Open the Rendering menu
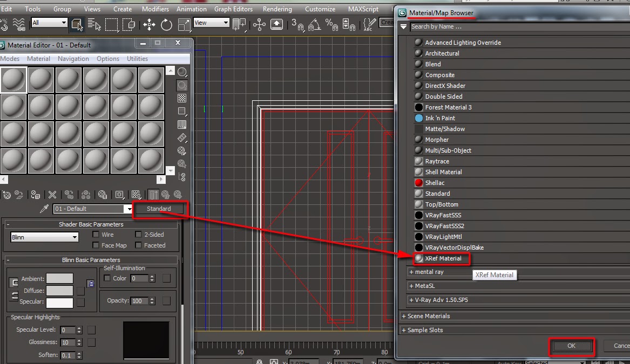The image size is (630, 364). (277, 9)
